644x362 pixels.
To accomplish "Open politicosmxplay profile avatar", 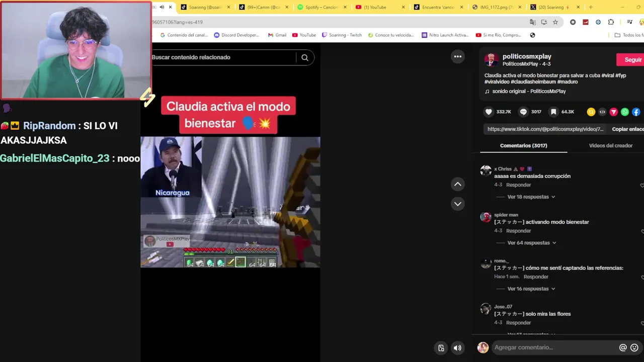I will (491, 60).
